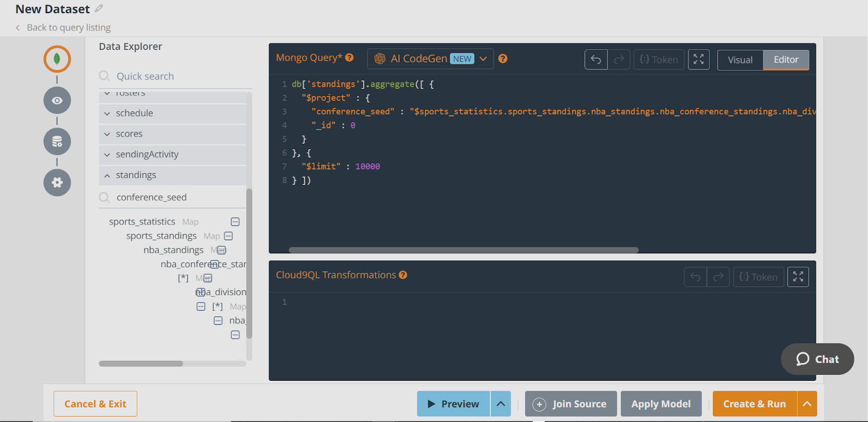Click Create & Run button

[x=755, y=404]
